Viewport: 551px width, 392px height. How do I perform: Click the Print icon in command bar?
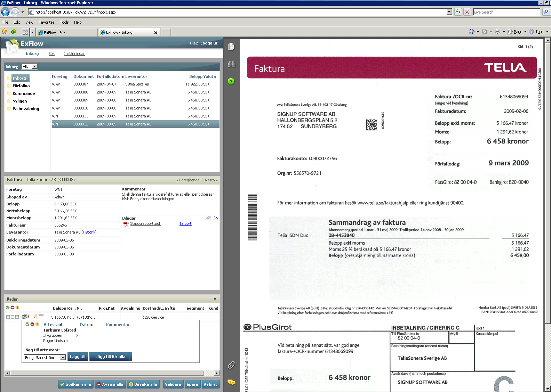tap(497, 32)
